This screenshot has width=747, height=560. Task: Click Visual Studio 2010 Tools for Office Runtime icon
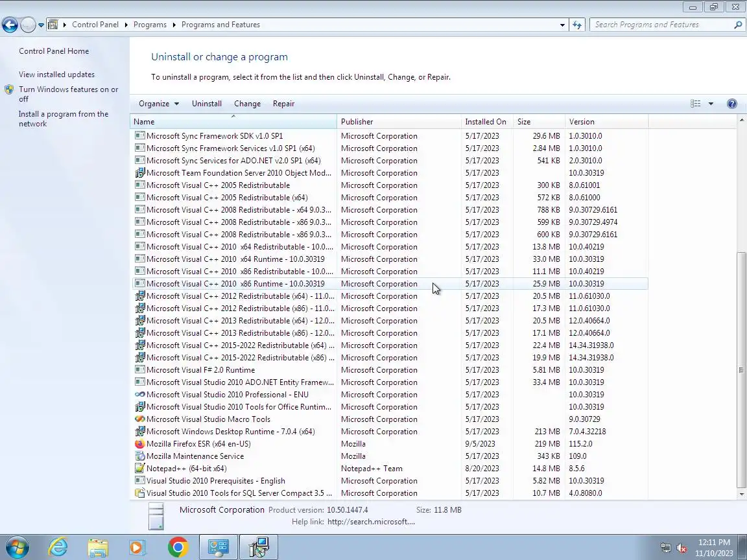click(139, 406)
